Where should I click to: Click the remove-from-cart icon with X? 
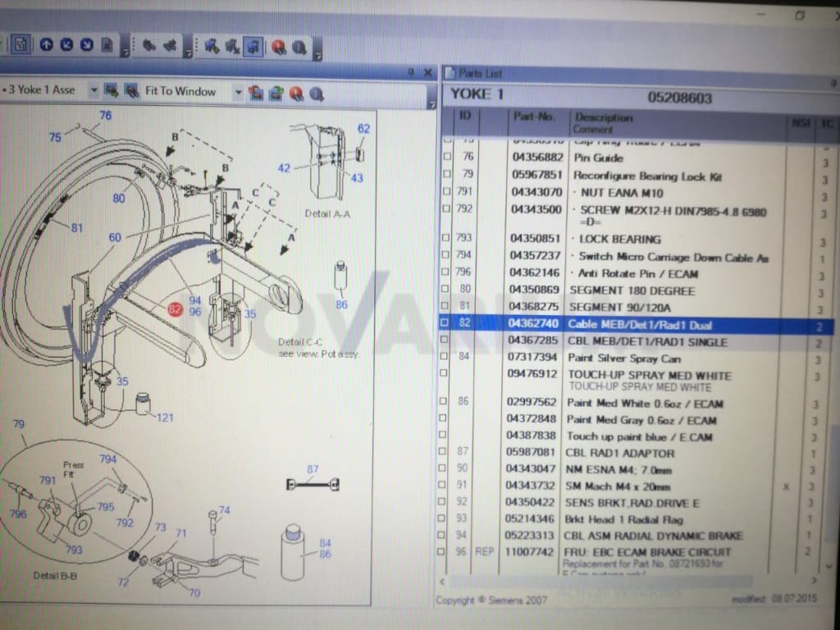point(232,47)
